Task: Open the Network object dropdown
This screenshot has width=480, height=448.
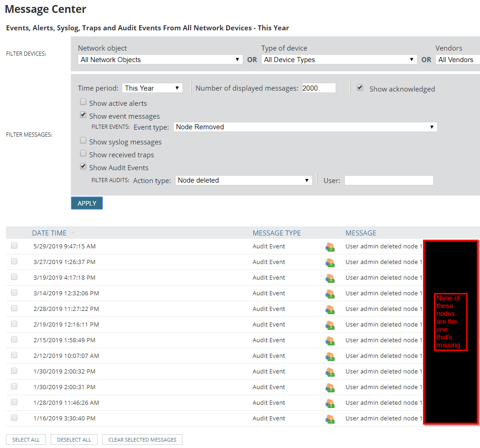Action: [x=160, y=59]
